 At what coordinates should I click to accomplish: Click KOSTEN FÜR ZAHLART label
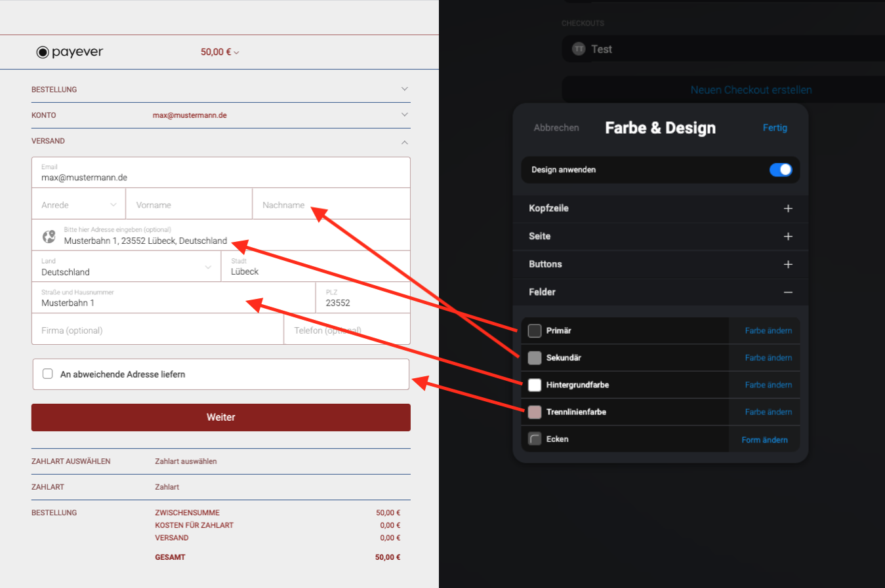coord(194,525)
